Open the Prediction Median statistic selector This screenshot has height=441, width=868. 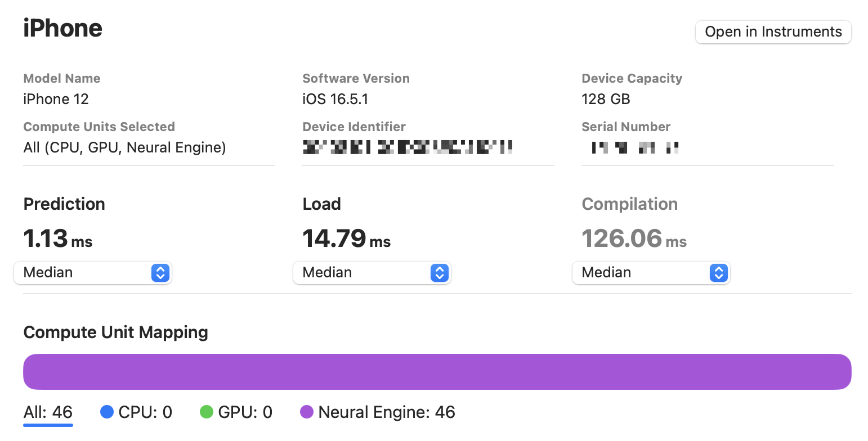(93, 273)
